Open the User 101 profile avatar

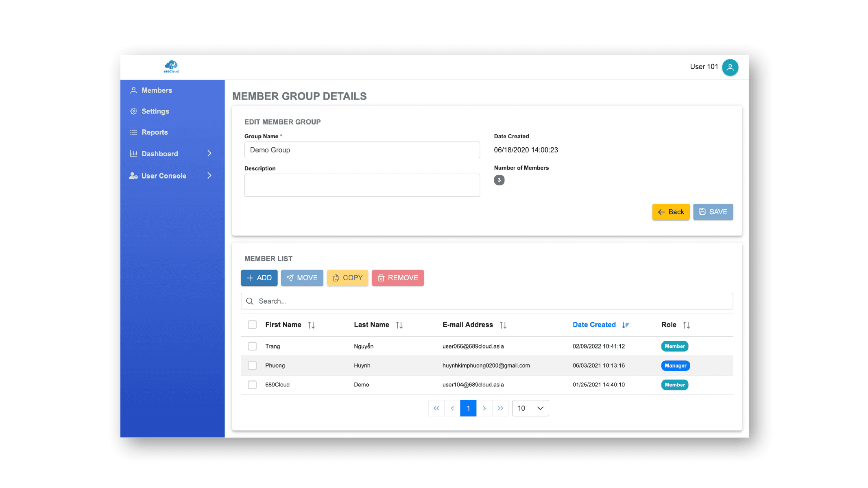(730, 67)
